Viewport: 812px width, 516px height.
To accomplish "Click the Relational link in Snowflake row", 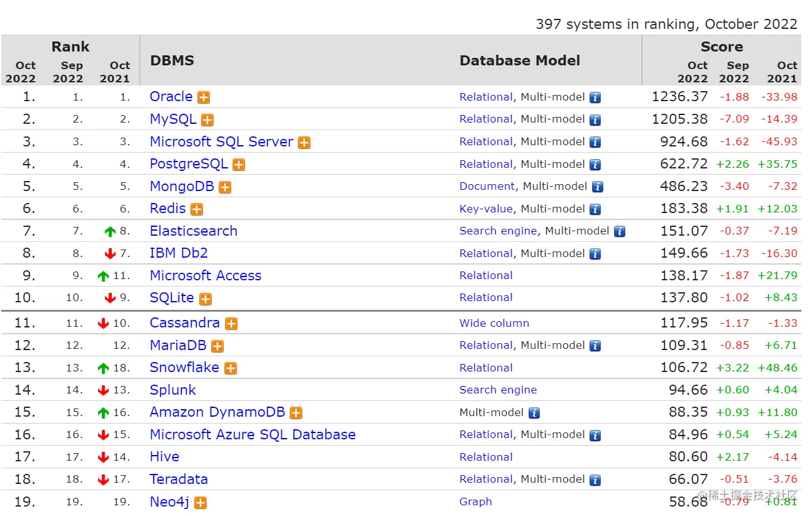I will click(x=486, y=368).
